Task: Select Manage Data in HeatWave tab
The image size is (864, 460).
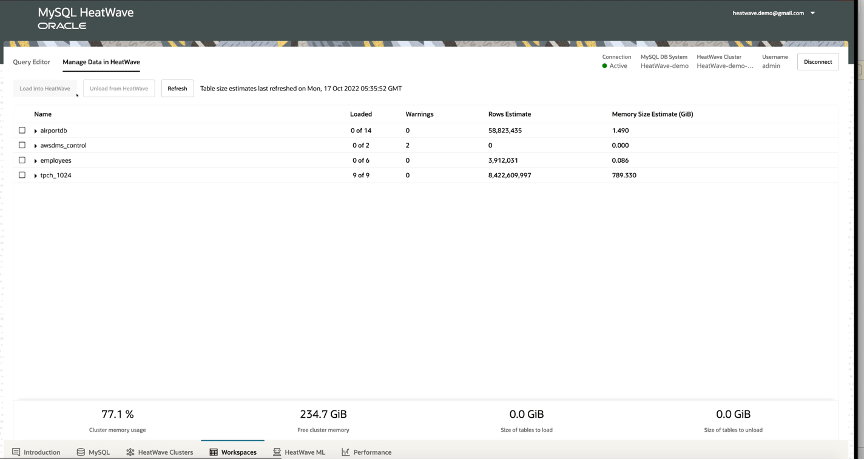Action: pos(101,62)
